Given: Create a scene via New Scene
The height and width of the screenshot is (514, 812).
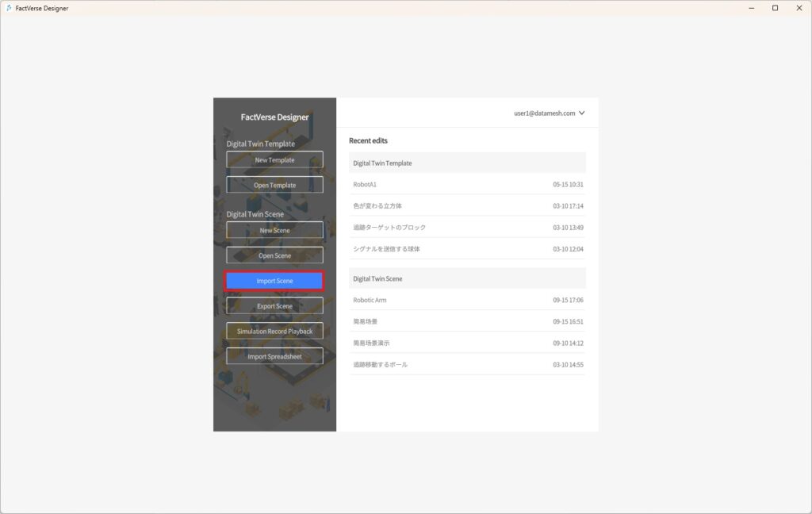Looking at the screenshot, I should [274, 229].
